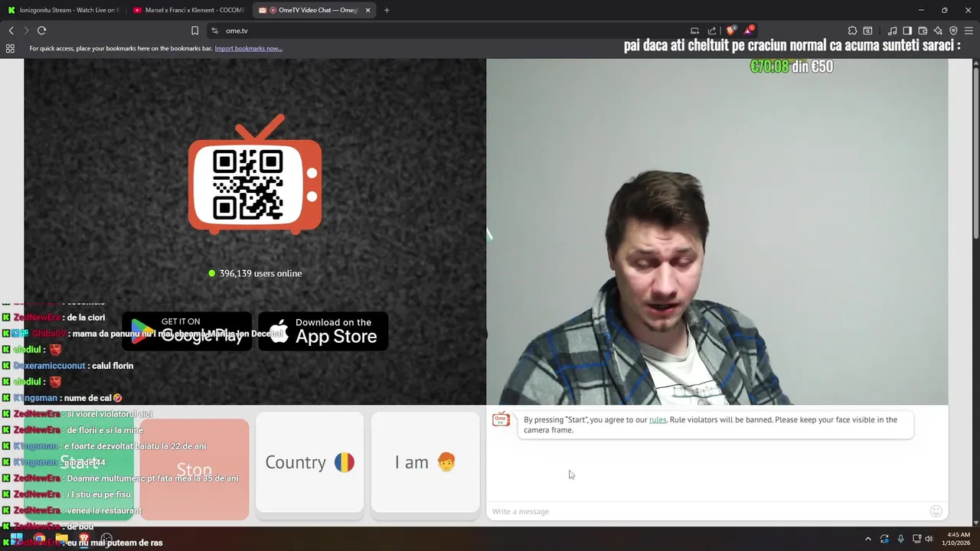Switch to the Ionizgonitu Stream tab
Image resolution: width=980 pixels, height=551 pixels.
click(x=63, y=10)
